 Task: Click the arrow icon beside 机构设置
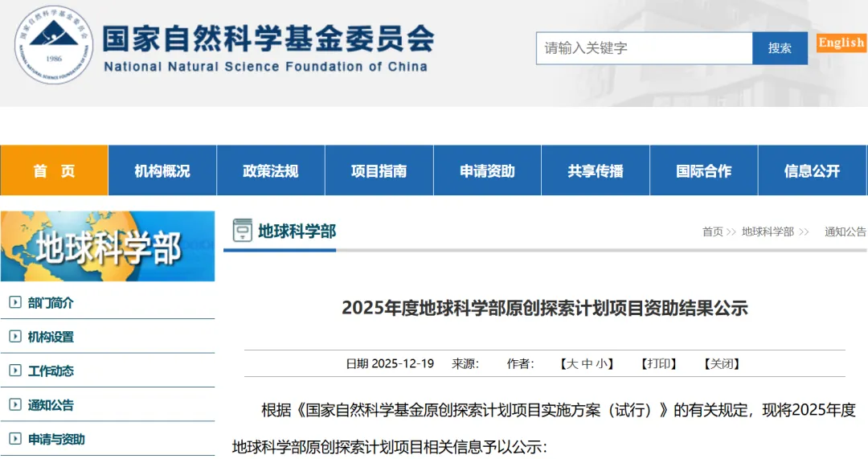tap(14, 337)
